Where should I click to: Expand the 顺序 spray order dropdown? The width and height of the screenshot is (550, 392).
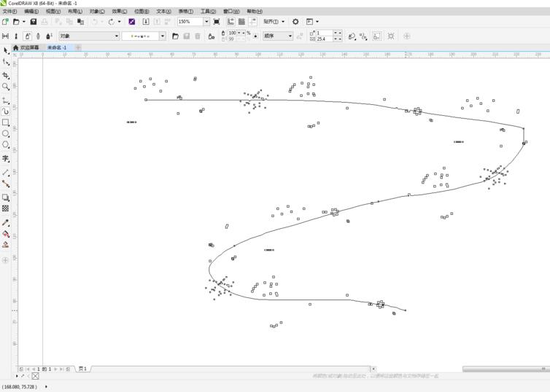(290, 36)
